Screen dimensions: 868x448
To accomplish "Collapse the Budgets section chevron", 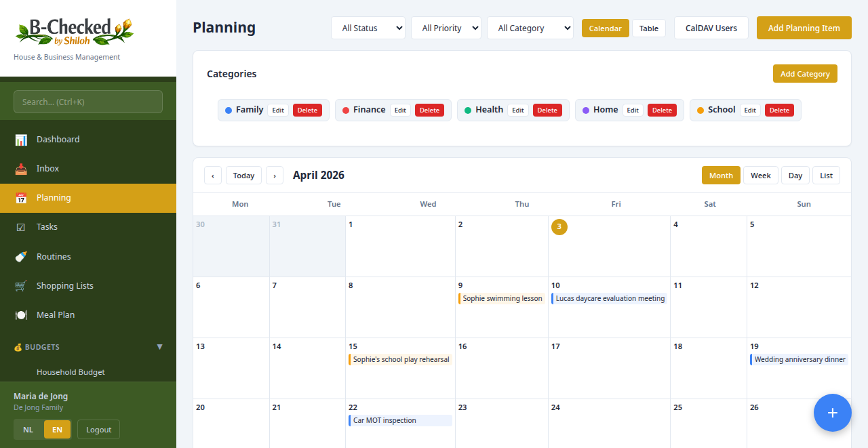I will 160,347.
